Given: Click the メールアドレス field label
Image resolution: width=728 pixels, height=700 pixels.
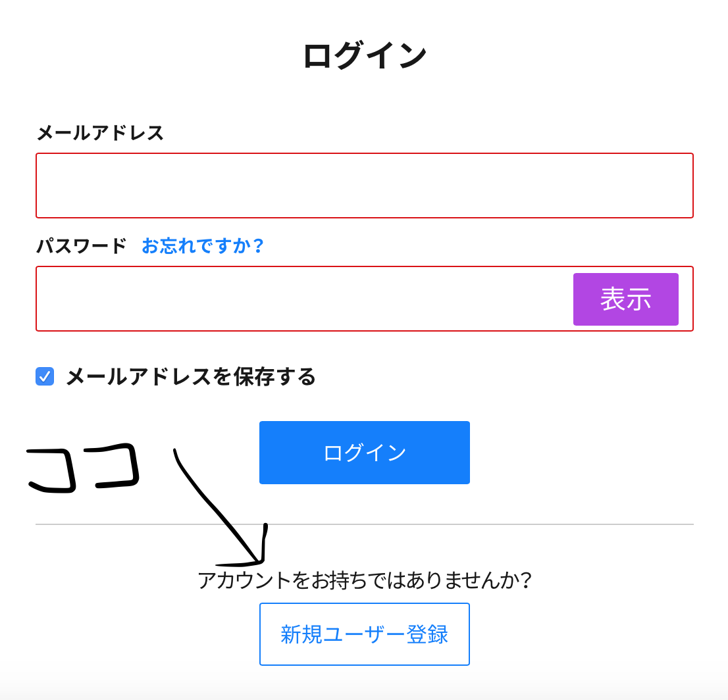Looking at the screenshot, I should [x=100, y=133].
